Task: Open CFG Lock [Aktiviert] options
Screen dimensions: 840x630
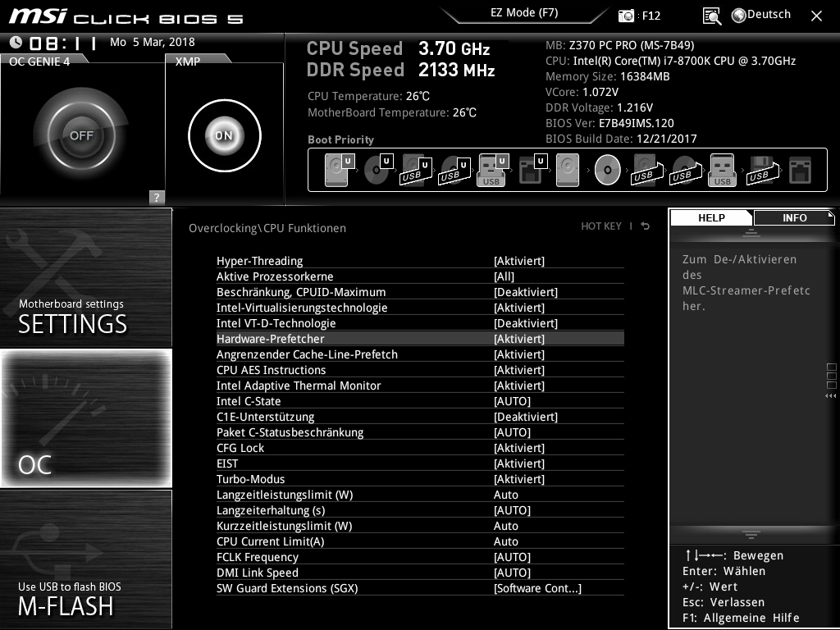Action: click(519, 448)
